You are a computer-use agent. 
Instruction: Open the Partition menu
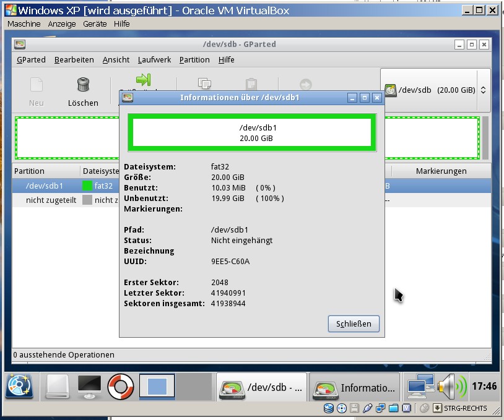(194, 60)
